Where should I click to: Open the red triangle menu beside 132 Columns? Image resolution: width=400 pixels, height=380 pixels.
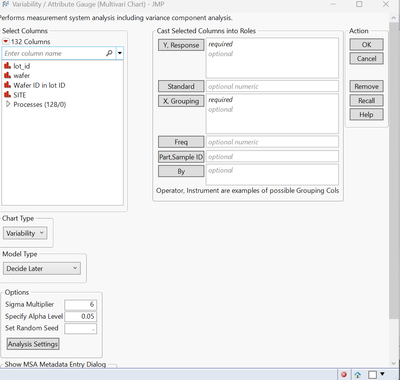[6, 42]
